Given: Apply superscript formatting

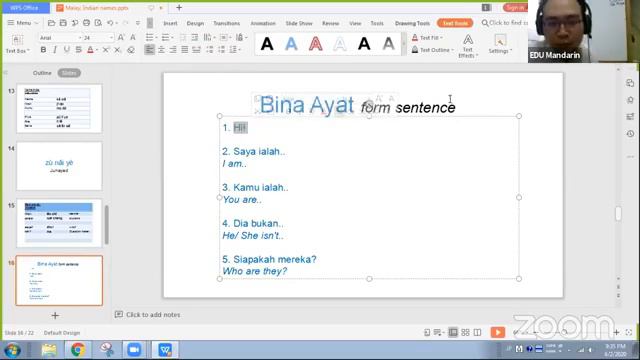Looking at the screenshot, I should coord(106,50).
